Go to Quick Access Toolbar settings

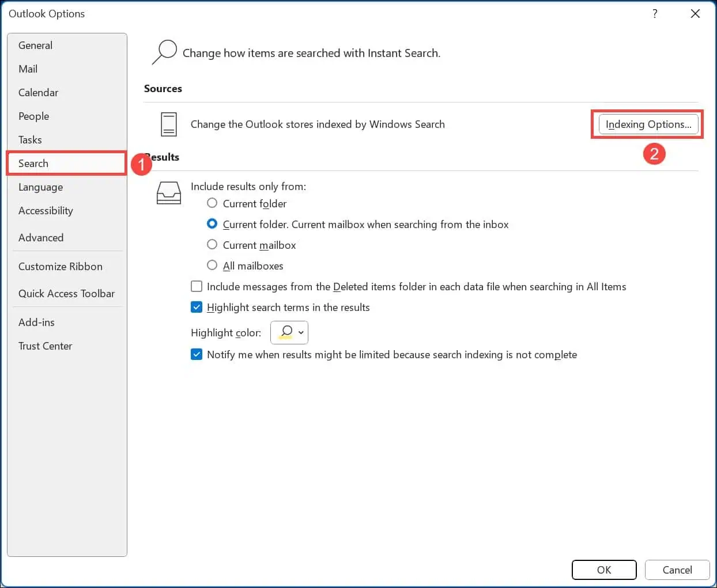(67, 294)
